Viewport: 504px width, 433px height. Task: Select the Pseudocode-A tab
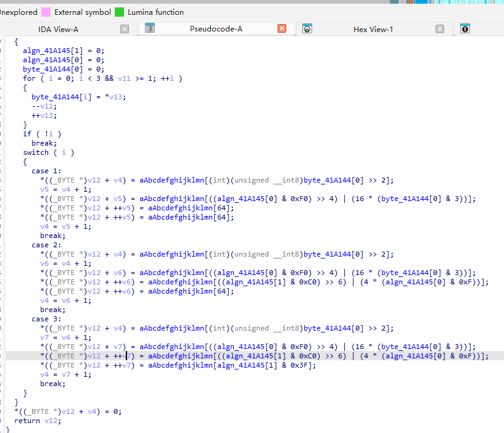pyautogui.click(x=216, y=29)
